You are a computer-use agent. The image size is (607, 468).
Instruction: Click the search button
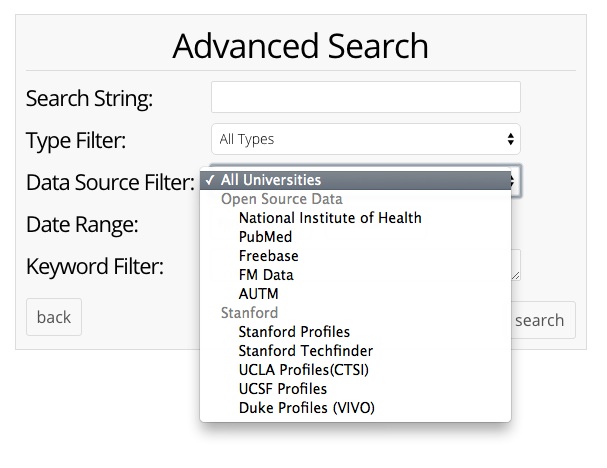[540, 320]
